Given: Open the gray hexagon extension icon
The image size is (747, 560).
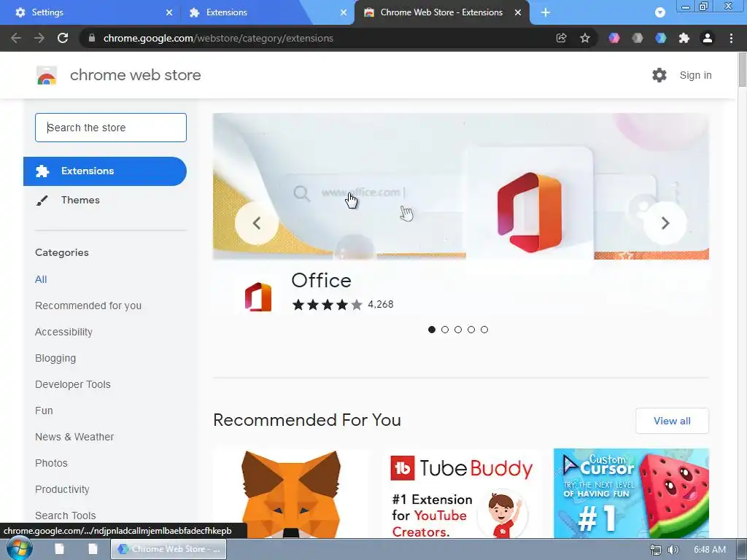Looking at the screenshot, I should [638, 38].
